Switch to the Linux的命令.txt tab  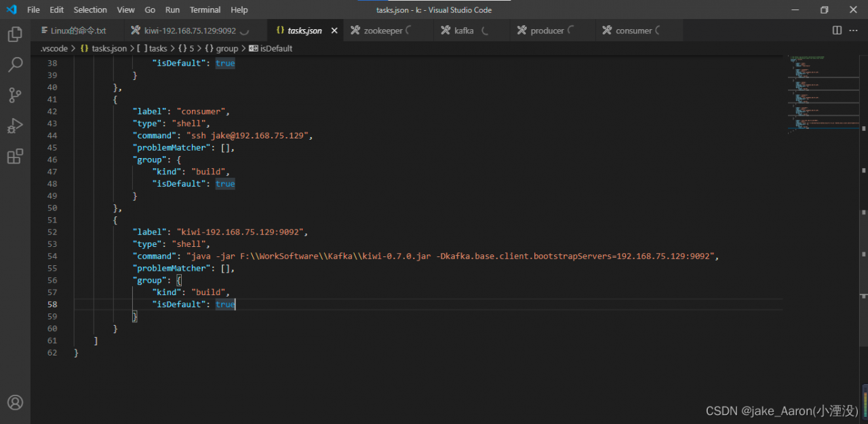pos(78,31)
